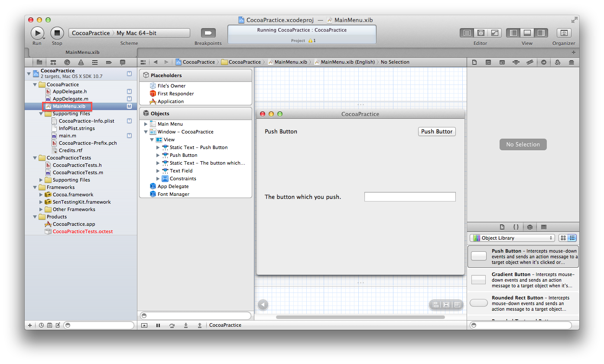
Task: Open the Object library cube tab
Action: [530, 227]
